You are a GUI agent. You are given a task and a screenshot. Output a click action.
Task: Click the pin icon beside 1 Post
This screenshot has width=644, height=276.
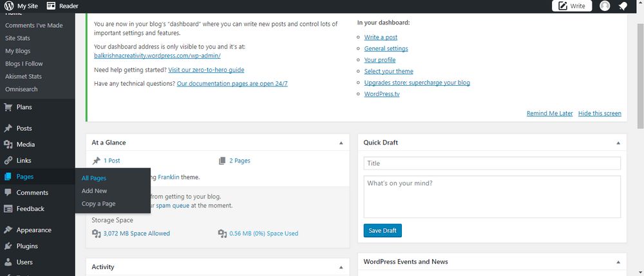tap(96, 161)
